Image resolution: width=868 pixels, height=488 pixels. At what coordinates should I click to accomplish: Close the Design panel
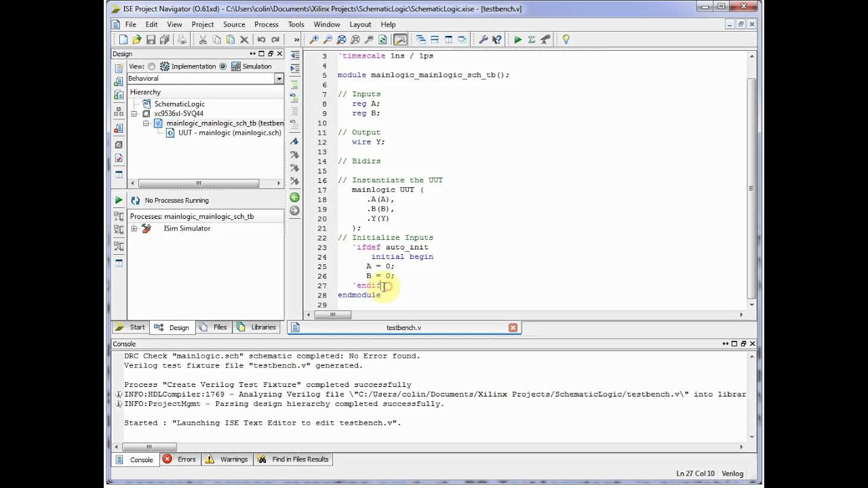pos(279,54)
